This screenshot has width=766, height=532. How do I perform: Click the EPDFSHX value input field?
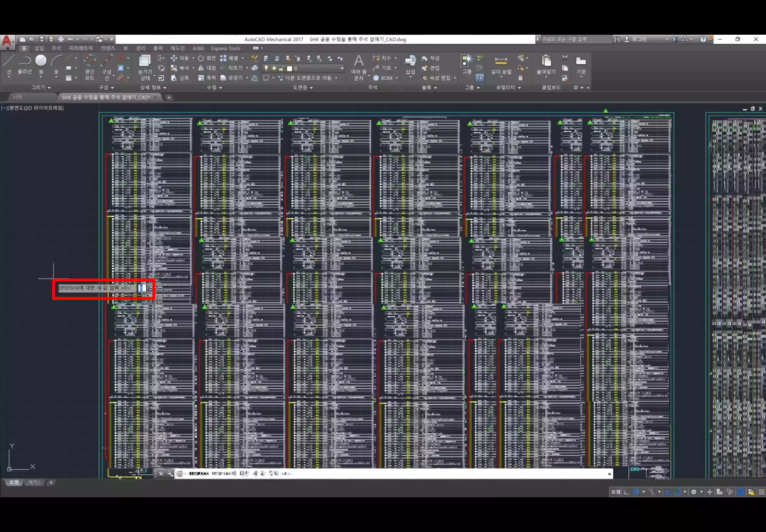click(x=142, y=288)
